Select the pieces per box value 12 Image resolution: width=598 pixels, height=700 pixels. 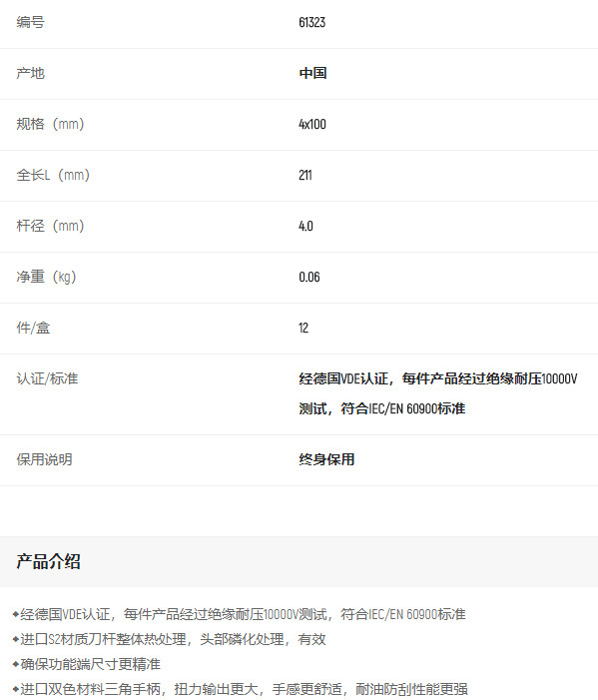tap(303, 328)
